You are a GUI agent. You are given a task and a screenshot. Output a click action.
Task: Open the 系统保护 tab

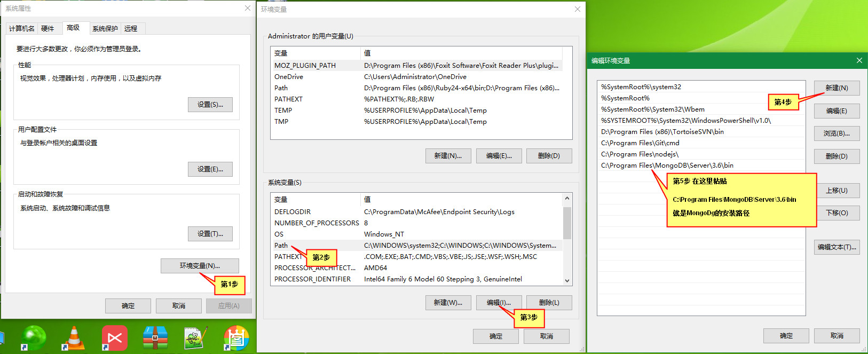(105, 29)
